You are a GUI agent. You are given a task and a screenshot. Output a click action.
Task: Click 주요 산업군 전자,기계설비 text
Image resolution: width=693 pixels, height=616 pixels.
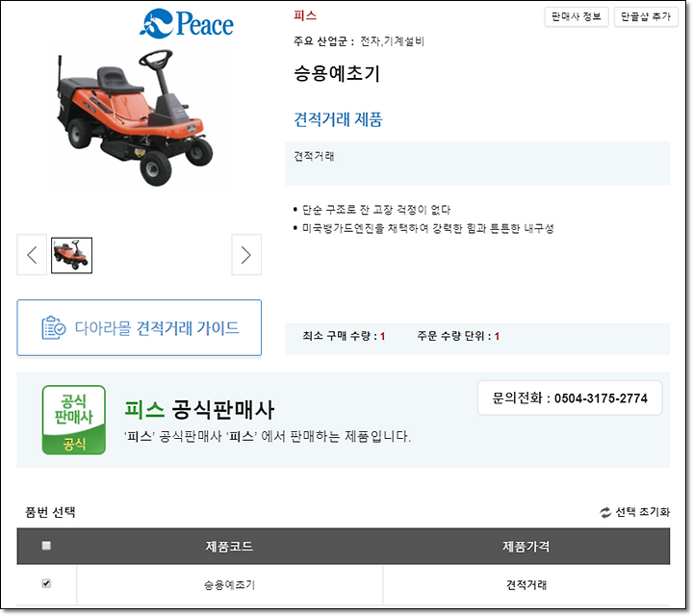point(359,41)
